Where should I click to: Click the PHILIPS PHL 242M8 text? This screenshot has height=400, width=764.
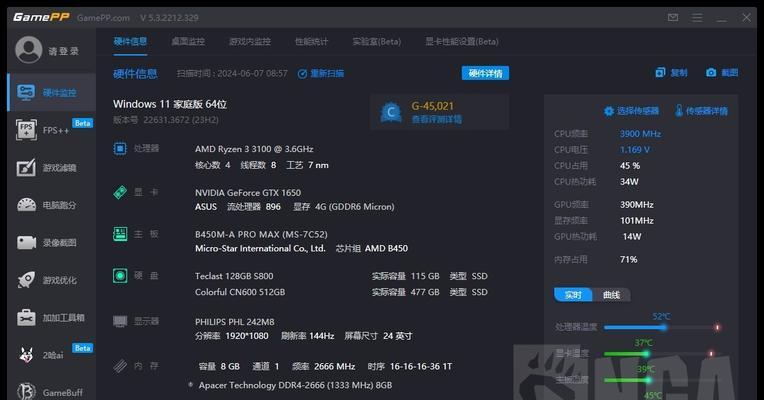[234, 322]
